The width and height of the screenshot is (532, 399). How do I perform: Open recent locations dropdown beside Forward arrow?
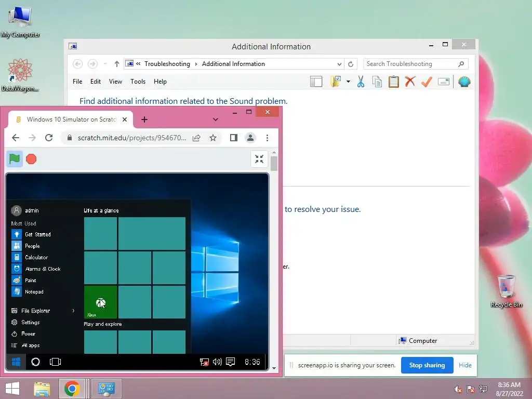(x=105, y=64)
